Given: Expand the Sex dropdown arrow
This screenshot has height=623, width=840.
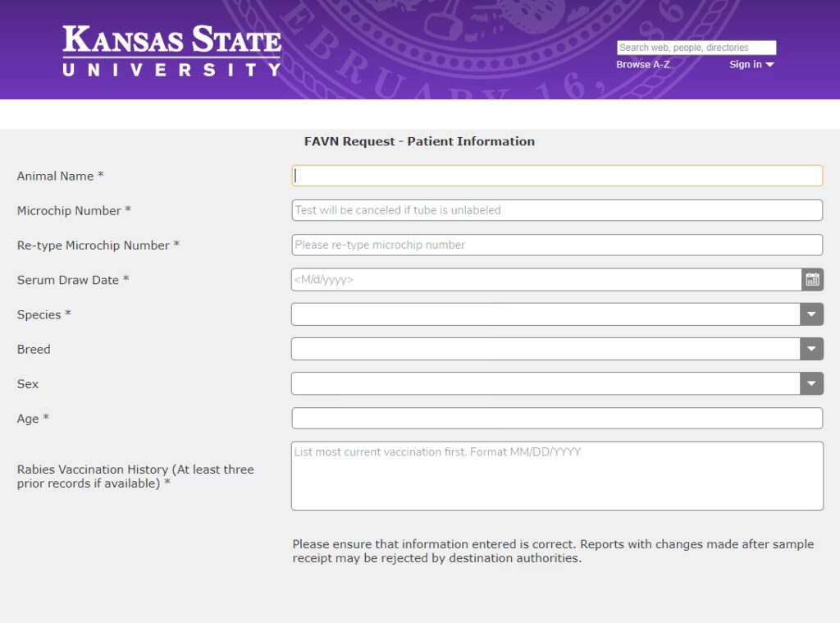Looking at the screenshot, I should 811,383.
